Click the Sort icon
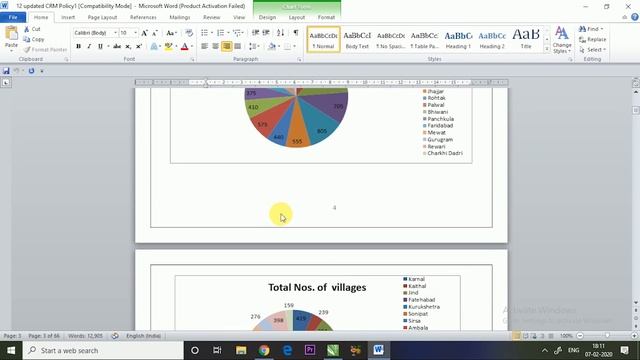The image size is (640, 360). (x=280, y=33)
